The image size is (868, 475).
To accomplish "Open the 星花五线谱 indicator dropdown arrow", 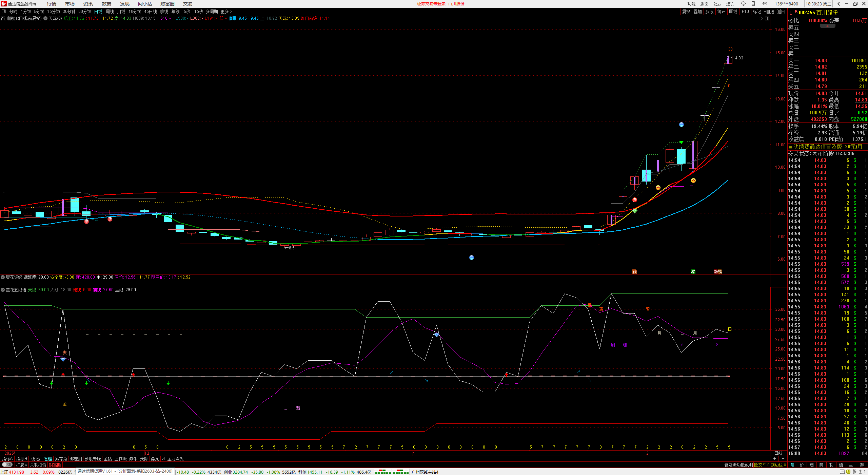I will point(3,290).
